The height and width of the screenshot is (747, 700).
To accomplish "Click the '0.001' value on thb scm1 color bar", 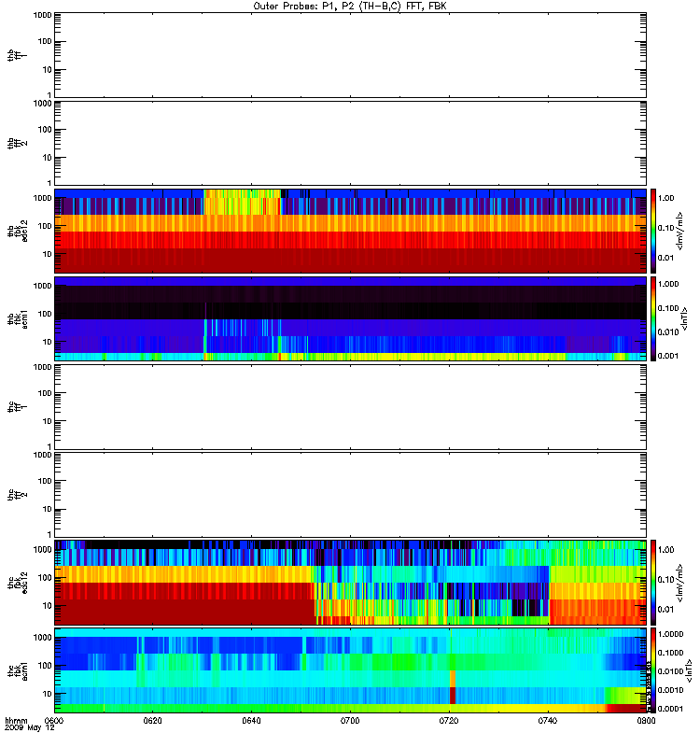I will 668,356.
